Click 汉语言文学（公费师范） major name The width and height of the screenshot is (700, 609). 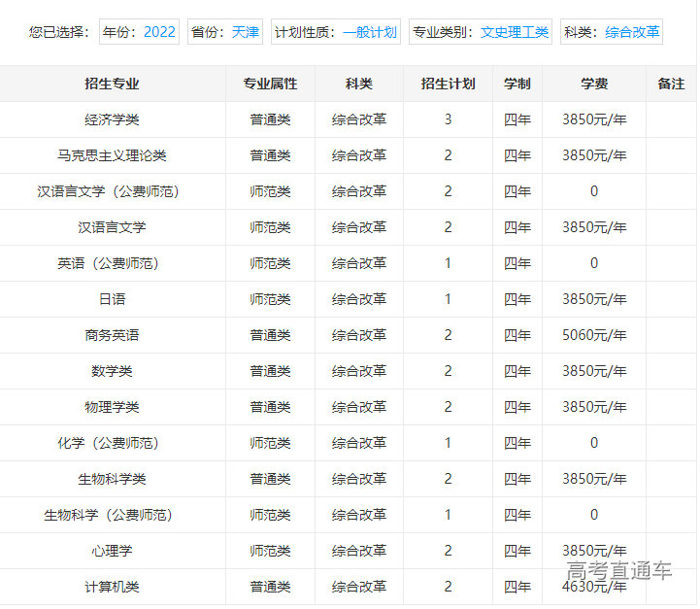click(x=112, y=191)
